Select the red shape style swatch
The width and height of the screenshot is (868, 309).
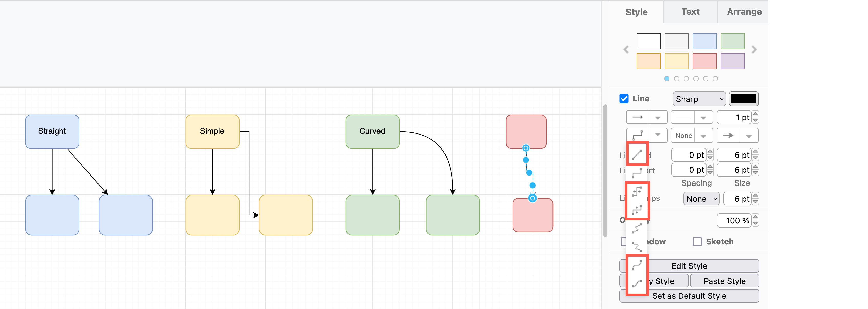point(704,61)
